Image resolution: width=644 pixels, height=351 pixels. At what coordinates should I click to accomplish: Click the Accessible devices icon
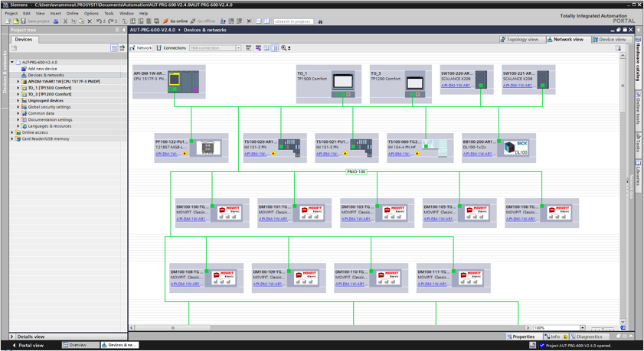tap(223, 21)
